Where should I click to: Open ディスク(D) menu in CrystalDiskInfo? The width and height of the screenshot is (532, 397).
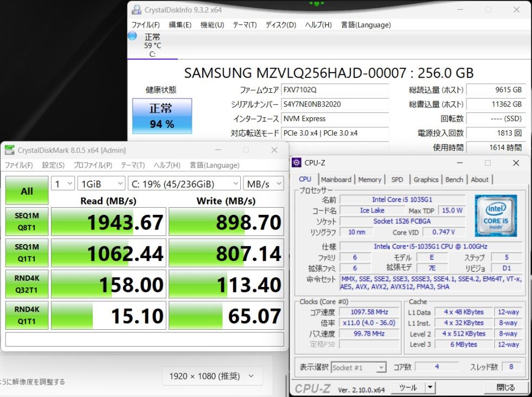click(280, 25)
